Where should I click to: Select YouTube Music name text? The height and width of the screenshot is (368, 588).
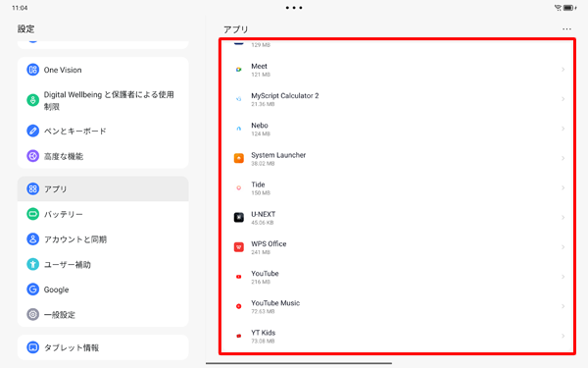click(275, 303)
